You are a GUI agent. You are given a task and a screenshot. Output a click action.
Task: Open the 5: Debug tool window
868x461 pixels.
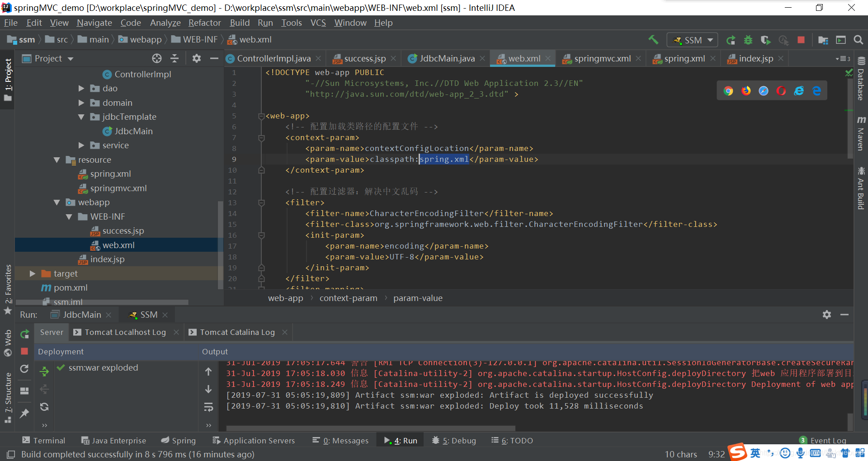click(454, 441)
